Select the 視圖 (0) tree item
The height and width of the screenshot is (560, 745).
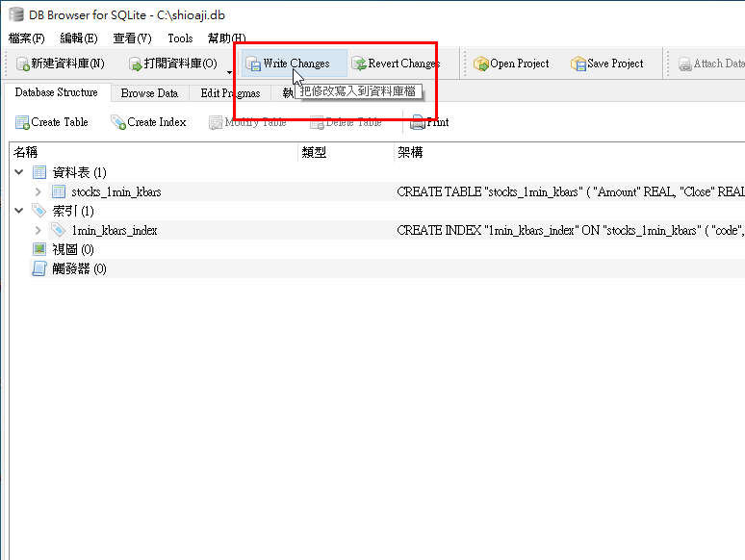click(73, 249)
